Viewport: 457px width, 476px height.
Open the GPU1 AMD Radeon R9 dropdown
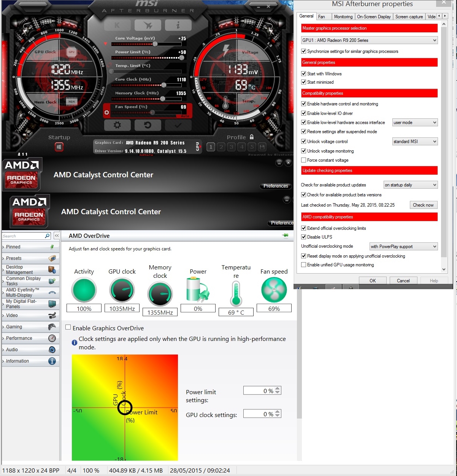coord(369,40)
